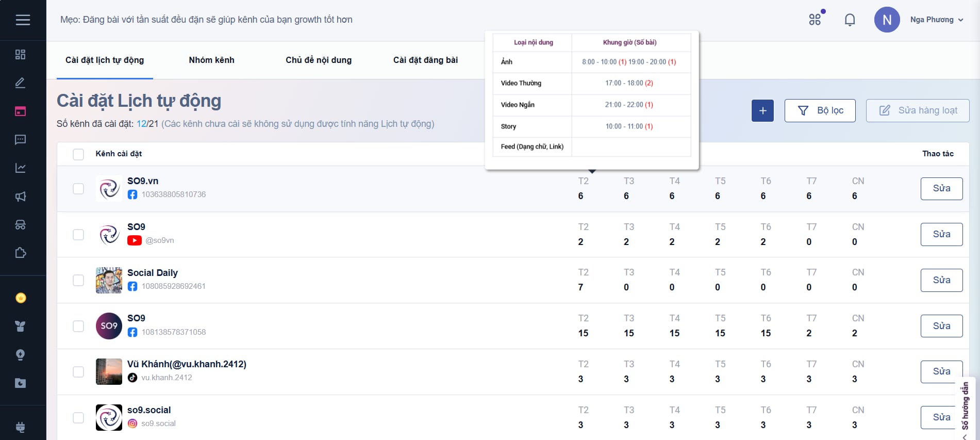Click the blue plus add button
Screen dimensions: 980x440
(x=762, y=110)
